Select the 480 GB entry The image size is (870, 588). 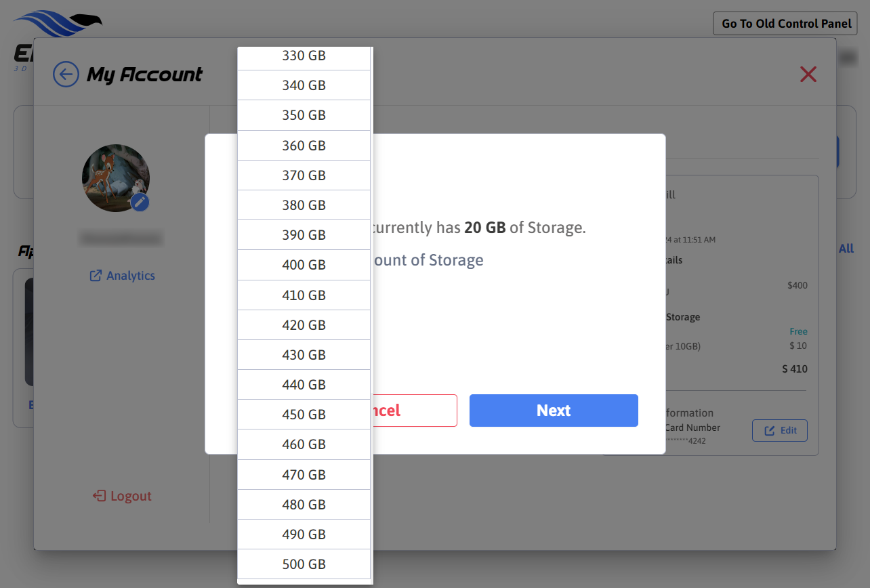[304, 505]
